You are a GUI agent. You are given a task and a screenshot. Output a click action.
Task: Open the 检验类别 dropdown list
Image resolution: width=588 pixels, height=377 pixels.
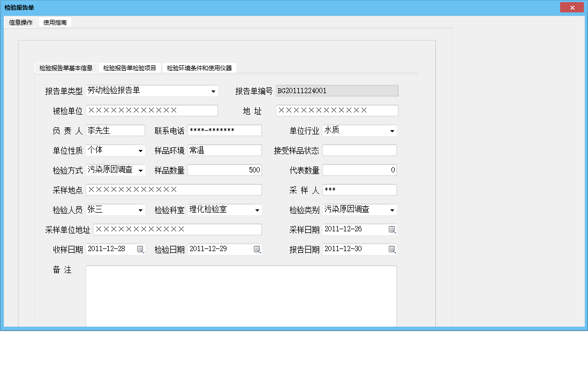393,209
